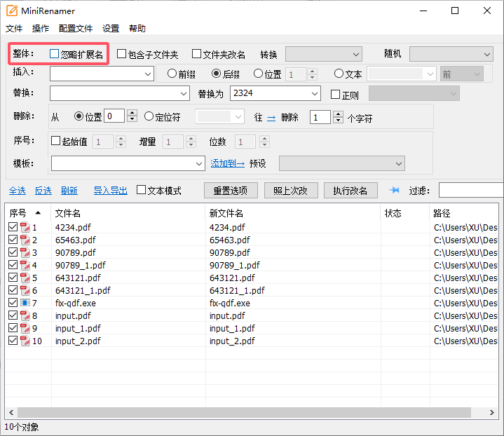Screen dimensions: 504x436
Task: Click the PDF icon for 643121.pdf
Action: [x=25, y=278]
